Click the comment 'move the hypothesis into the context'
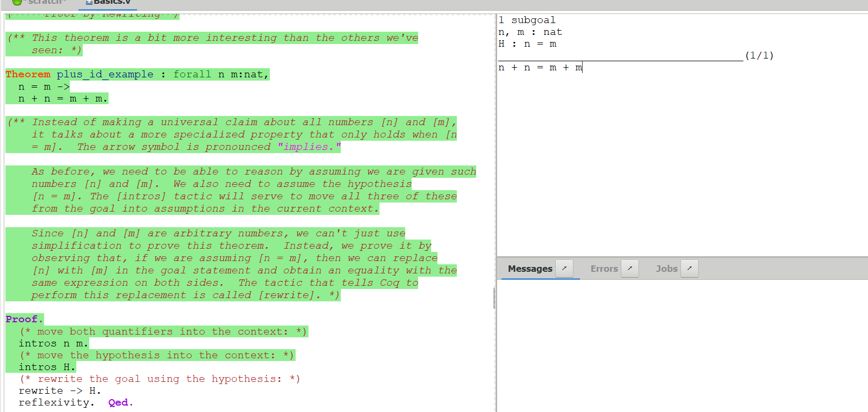The height and width of the screenshot is (412, 868). point(156,356)
